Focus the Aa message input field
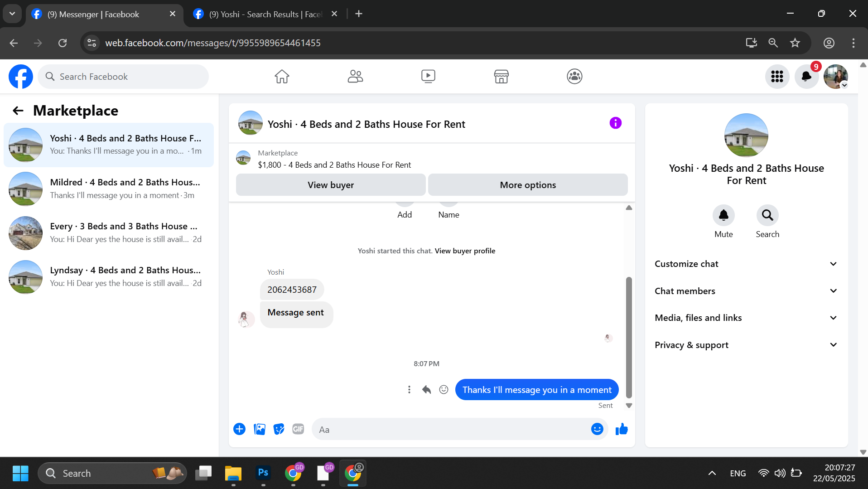This screenshot has height=489, width=868. point(453,430)
